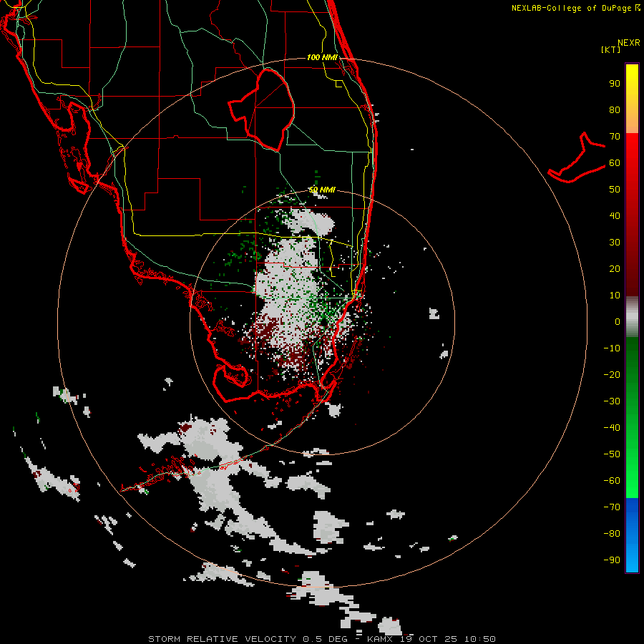
Task: Select the positive 30 scale value
Action: pyautogui.click(x=615, y=243)
